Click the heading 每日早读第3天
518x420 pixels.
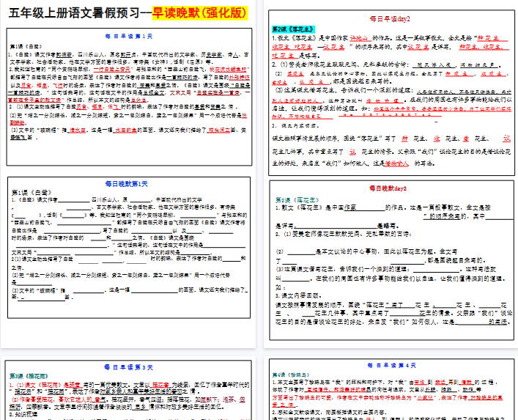pos(128,367)
